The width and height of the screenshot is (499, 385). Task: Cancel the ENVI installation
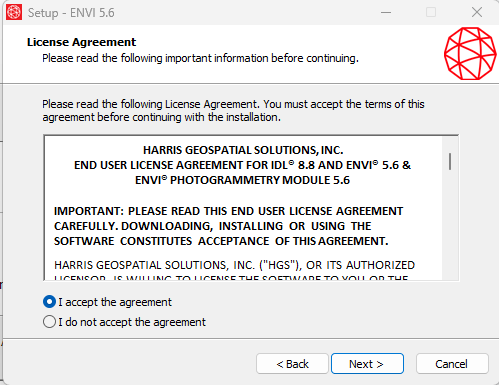coord(452,364)
